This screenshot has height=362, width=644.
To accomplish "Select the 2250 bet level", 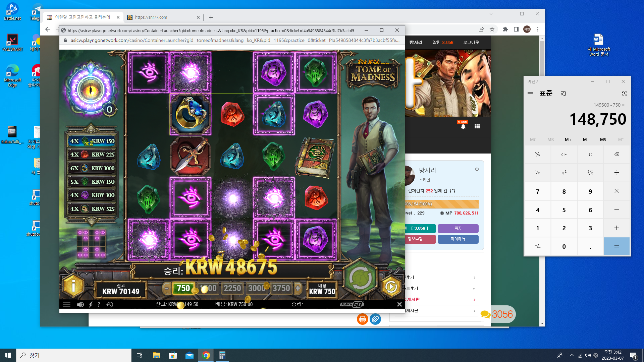I will click(x=232, y=288).
